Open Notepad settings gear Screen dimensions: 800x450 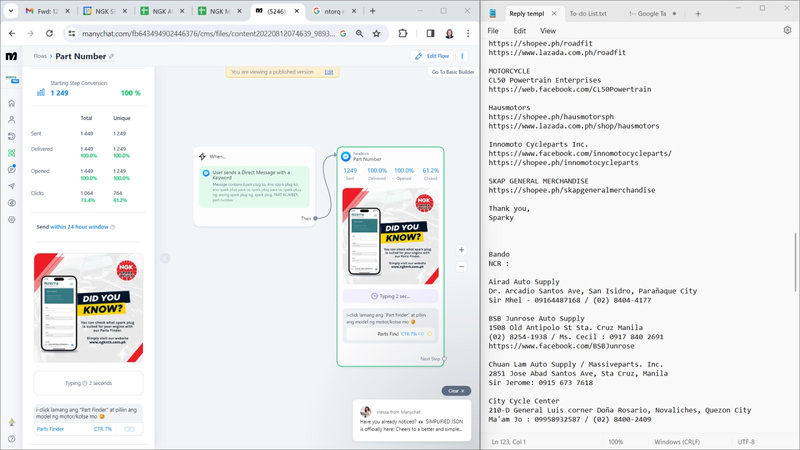click(x=787, y=30)
